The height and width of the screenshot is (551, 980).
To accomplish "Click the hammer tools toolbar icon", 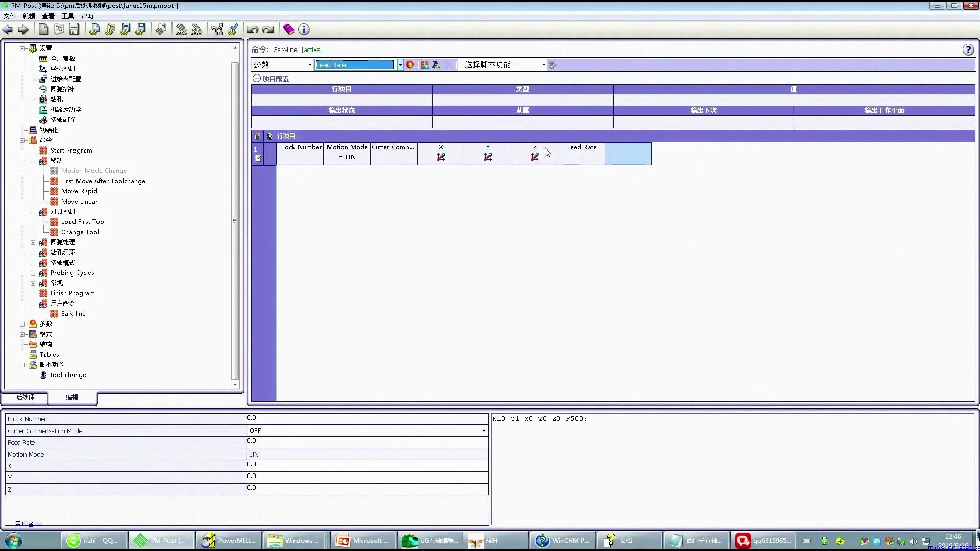I will pos(217,30).
